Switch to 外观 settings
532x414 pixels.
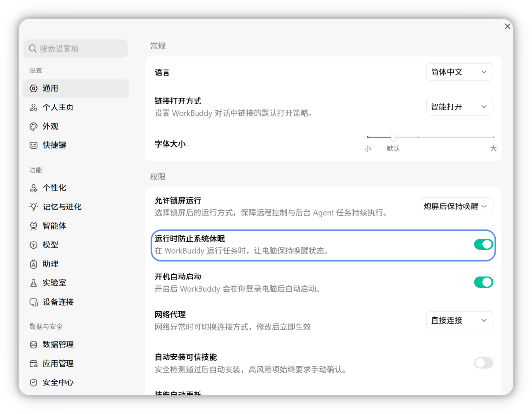(x=75, y=127)
